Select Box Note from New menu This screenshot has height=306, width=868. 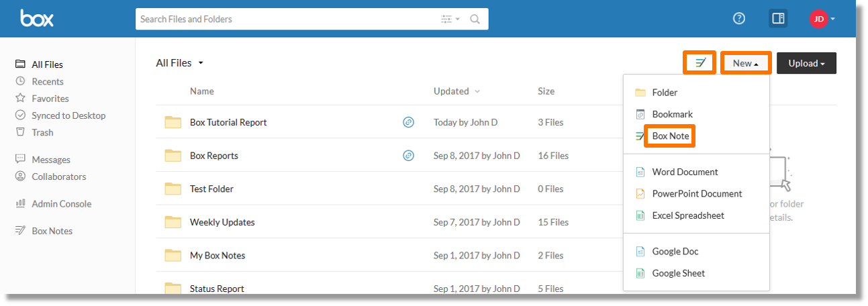tap(670, 136)
